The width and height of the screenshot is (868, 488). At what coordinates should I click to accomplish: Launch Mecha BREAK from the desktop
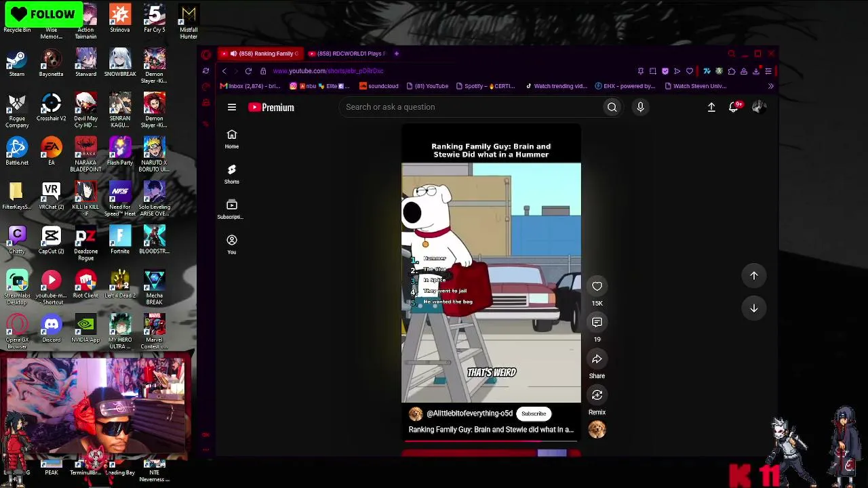(155, 288)
